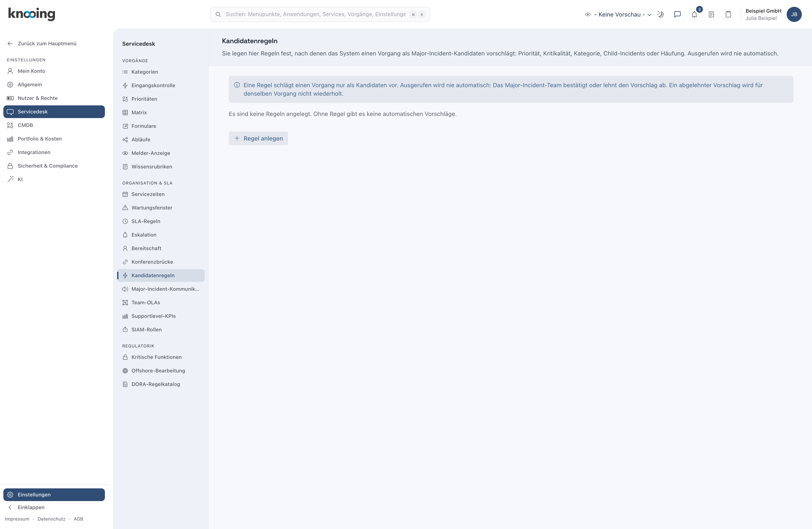Select Team-OLAs menu item
Image resolution: width=812 pixels, height=529 pixels.
[x=161, y=303]
